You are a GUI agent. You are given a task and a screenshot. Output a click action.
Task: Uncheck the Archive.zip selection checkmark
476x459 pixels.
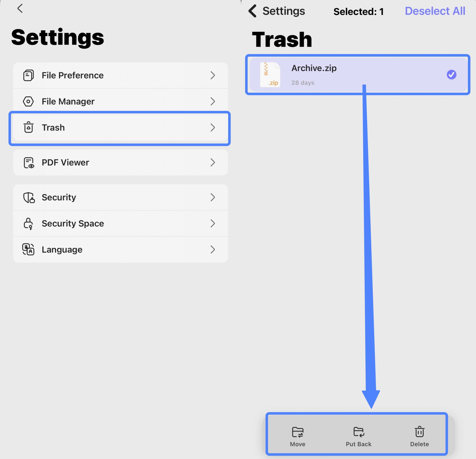point(451,75)
